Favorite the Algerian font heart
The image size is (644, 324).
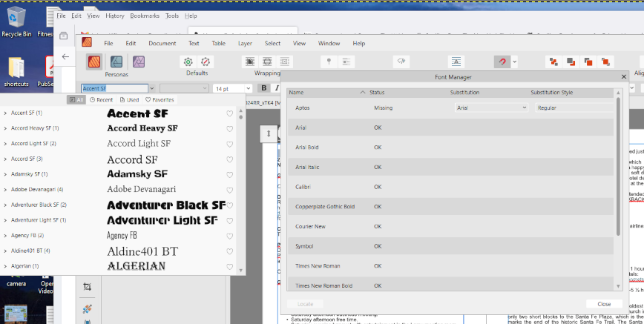click(x=229, y=267)
